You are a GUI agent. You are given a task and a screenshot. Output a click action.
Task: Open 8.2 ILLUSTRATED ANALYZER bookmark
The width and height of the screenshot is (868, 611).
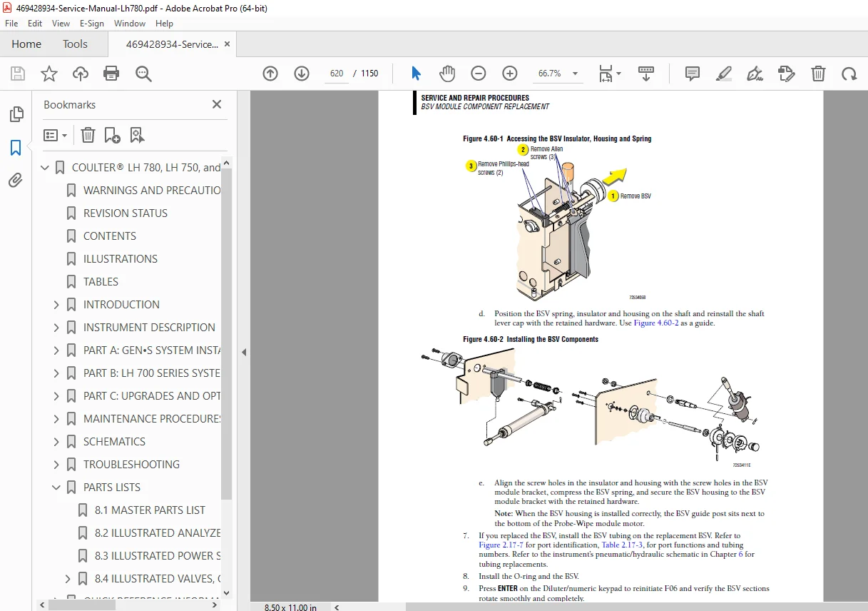(x=157, y=533)
